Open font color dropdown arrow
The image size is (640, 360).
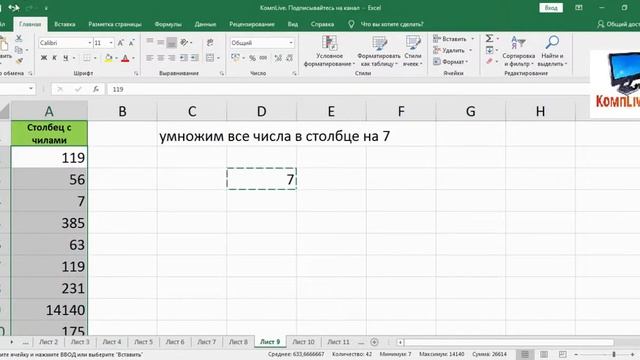coord(133,58)
